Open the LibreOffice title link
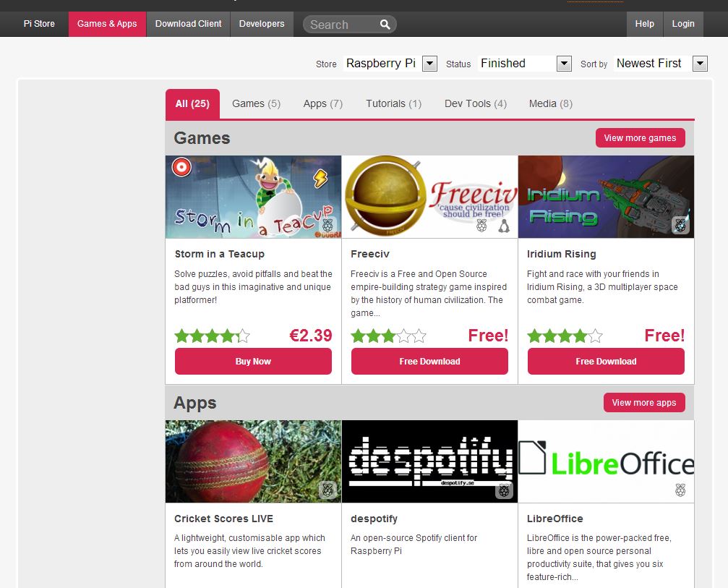The height and width of the screenshot is (588, 728). (554, 519)
